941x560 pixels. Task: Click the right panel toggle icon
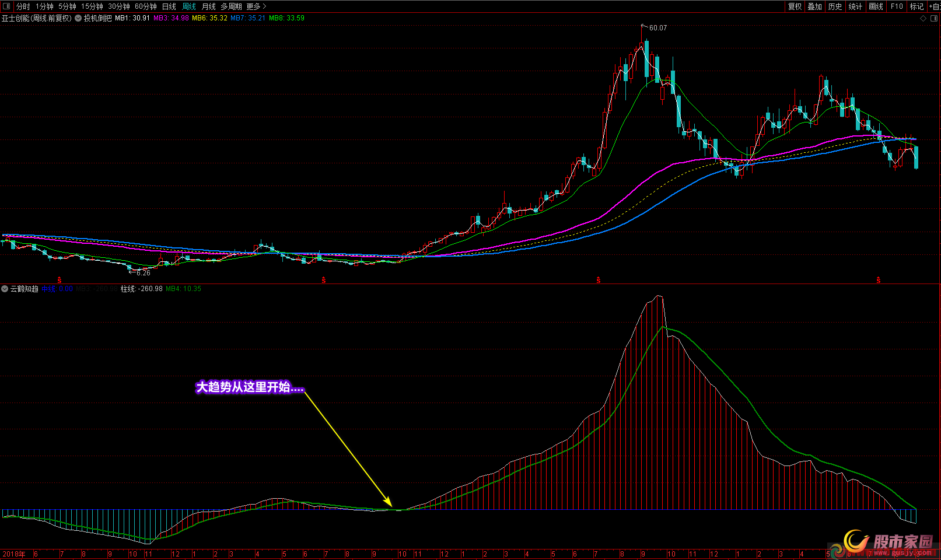tap(933, 18)
